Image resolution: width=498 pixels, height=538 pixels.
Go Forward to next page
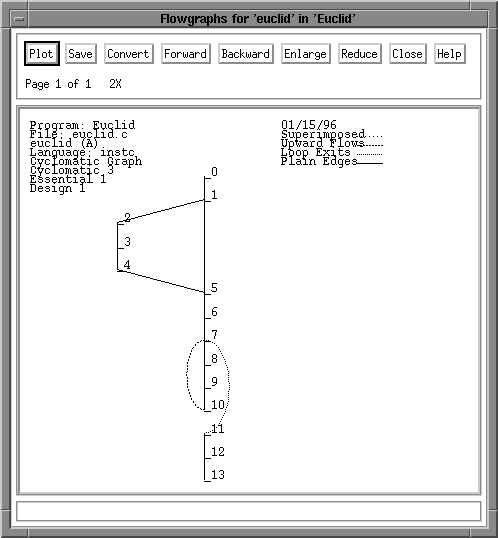(185, 54)
